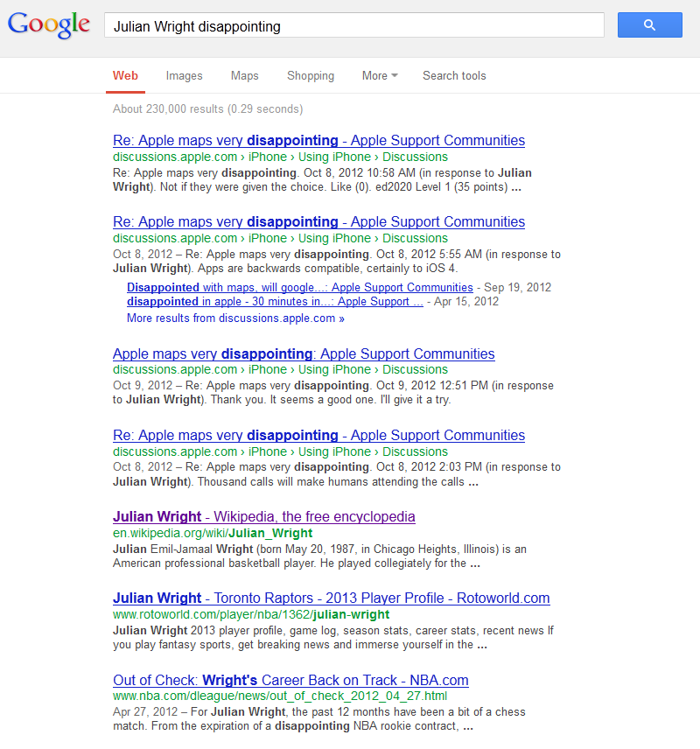Click the www.nba.com/dleague/news URL text
This screenshot has width=700, height=749.
[280, 696]
